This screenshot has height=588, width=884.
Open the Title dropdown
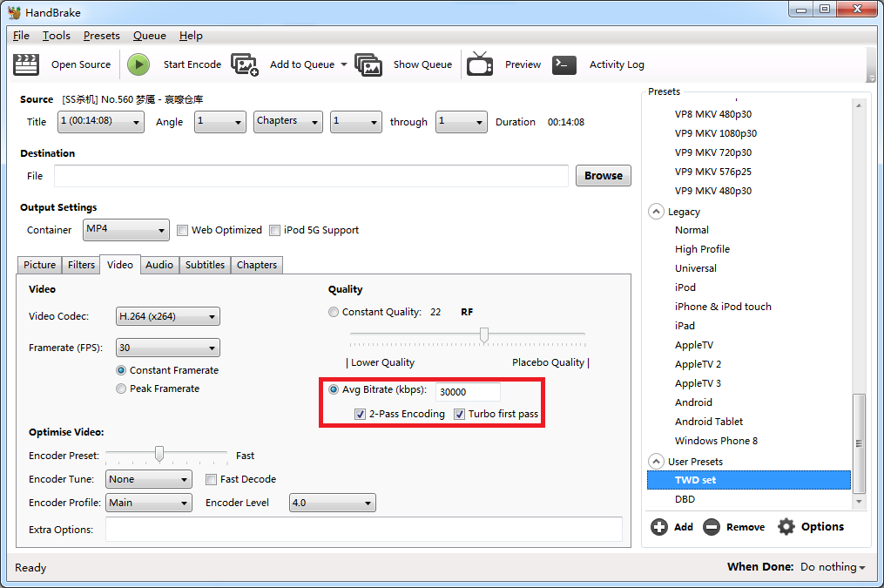(x=100, y=122)
